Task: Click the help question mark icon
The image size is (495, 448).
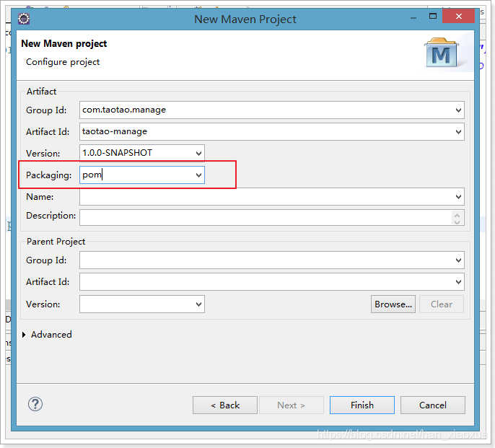Action: [35, 404]
